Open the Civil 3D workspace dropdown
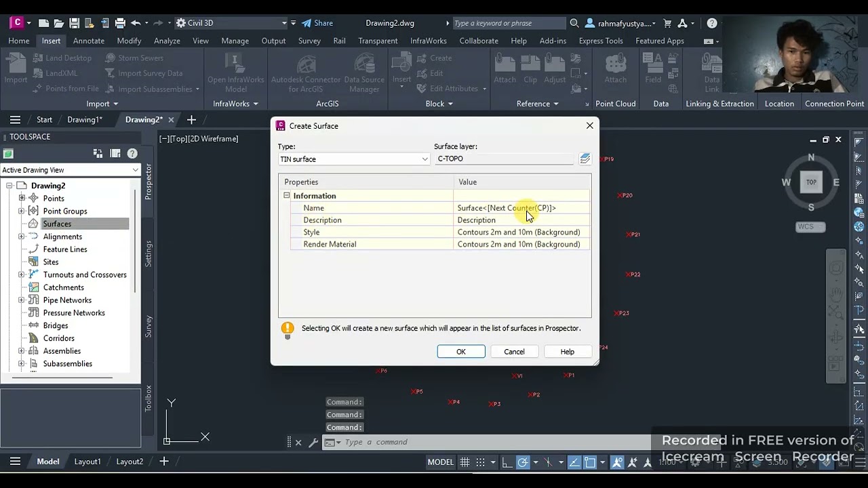The height and width of the screenshot is (488, 868). pos(231,23)
